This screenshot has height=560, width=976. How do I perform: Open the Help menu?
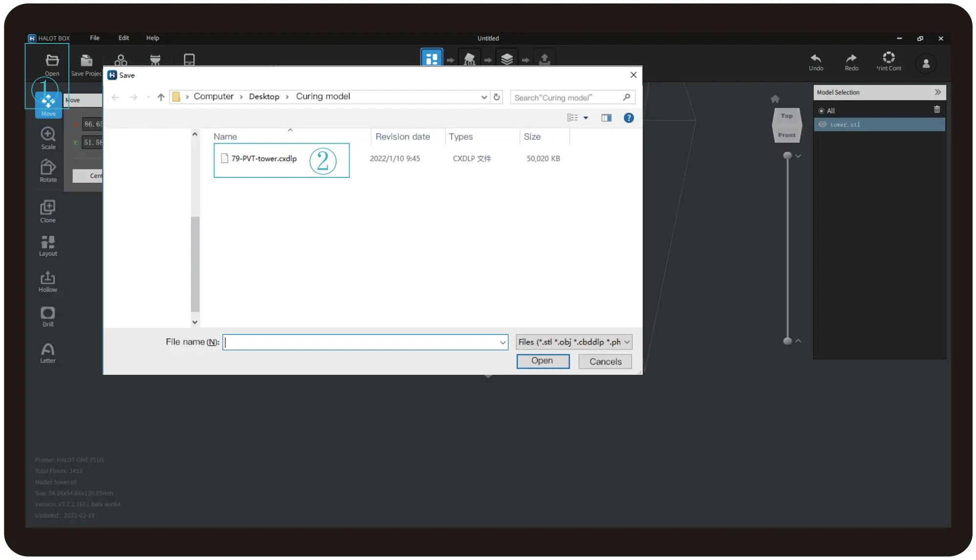tap(152, 38)
